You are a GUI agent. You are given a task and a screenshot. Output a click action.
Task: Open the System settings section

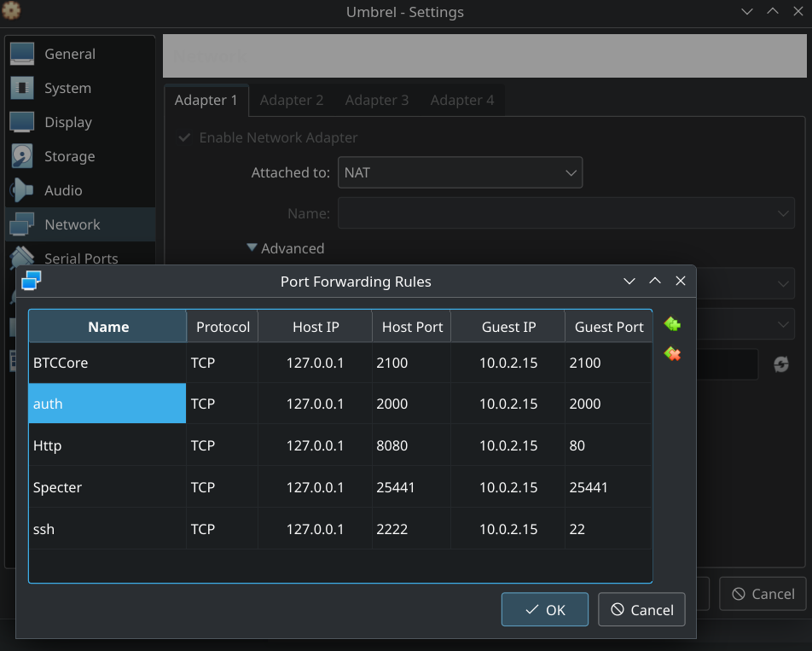[80, 88]
